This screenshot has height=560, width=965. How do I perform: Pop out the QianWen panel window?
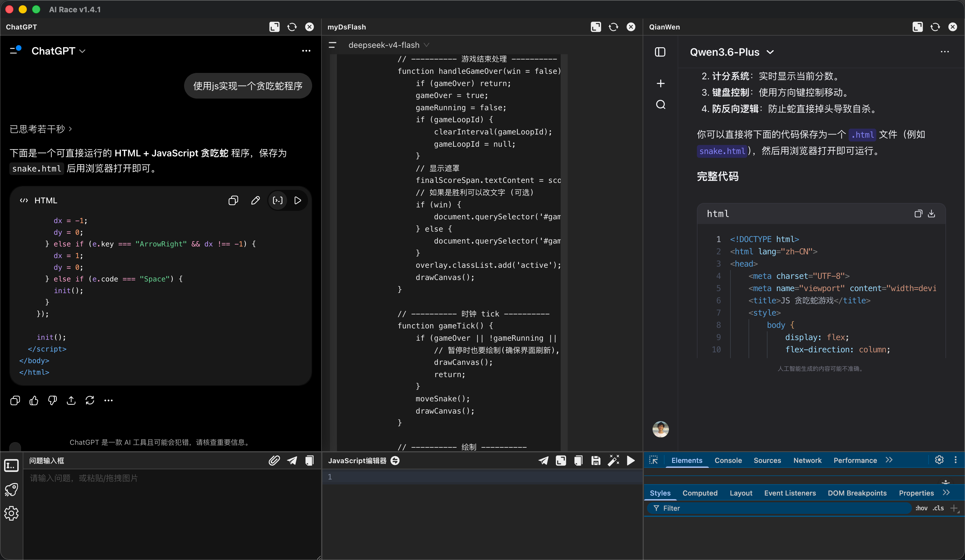917,27
